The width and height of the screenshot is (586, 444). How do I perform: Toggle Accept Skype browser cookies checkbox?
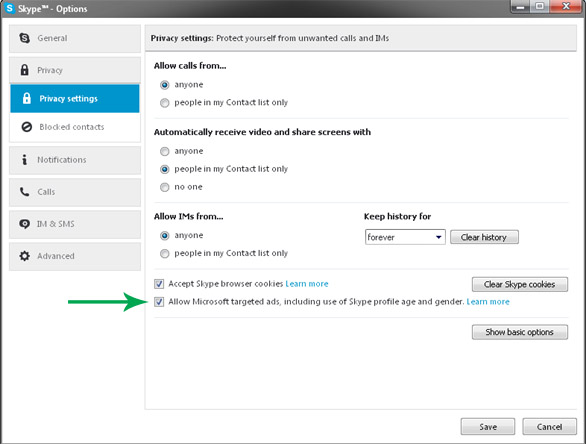pyautogui.click(x=159, y=284)
